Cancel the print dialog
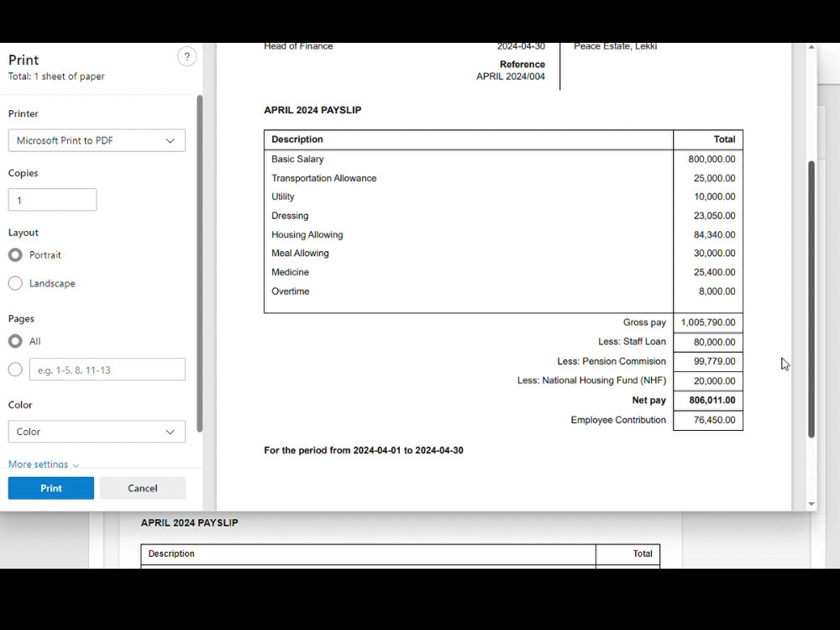 [143, 488]
